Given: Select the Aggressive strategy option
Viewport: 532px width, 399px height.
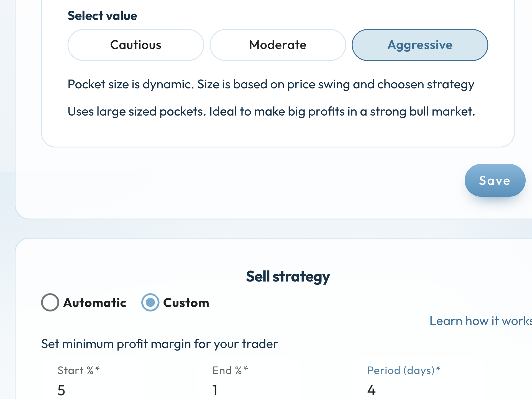Looking at the screenshot, I should (x=420, y=45).
